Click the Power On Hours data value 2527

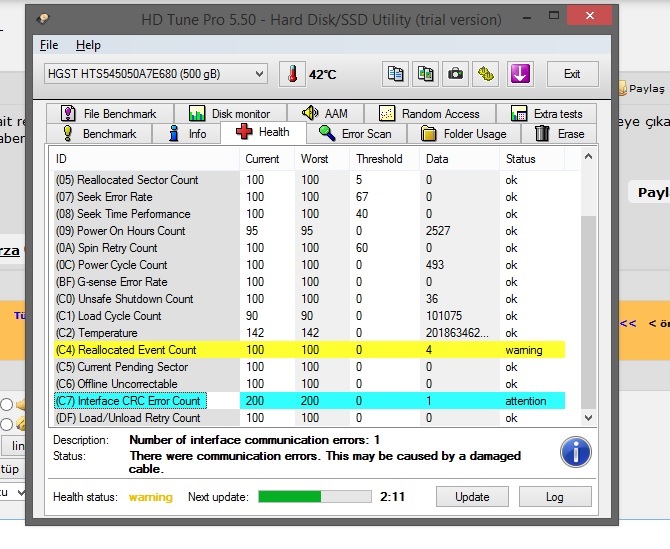(x=438, y=231)
